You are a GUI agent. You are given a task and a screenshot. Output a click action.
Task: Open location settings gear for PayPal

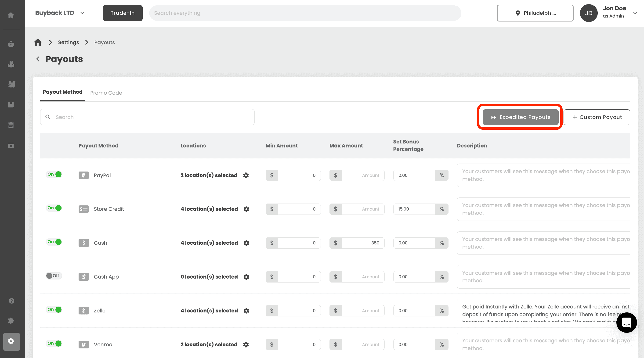[246, 175]
